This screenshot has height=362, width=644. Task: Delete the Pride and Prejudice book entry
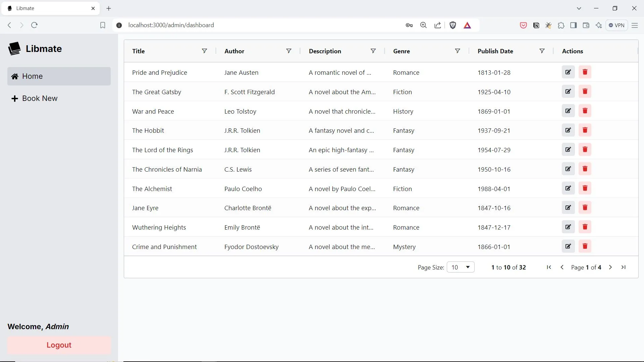click(585, 72)
